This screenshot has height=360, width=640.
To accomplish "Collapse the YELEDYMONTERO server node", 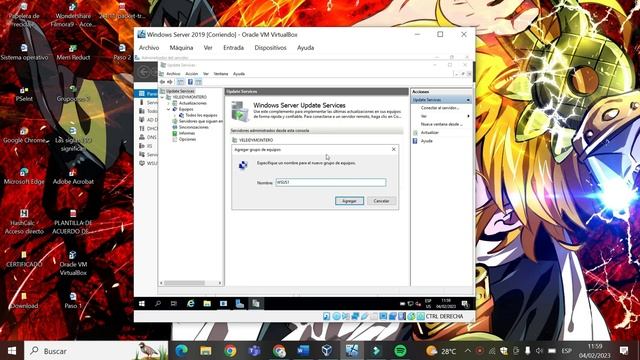I will [x=163, y=97].
